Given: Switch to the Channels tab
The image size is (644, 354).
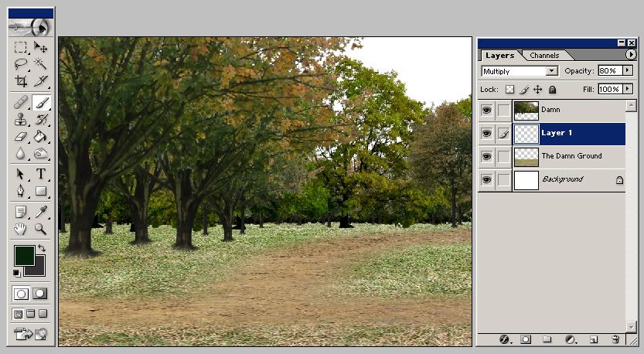Looking at the screenshot, I should coord(545,56).
